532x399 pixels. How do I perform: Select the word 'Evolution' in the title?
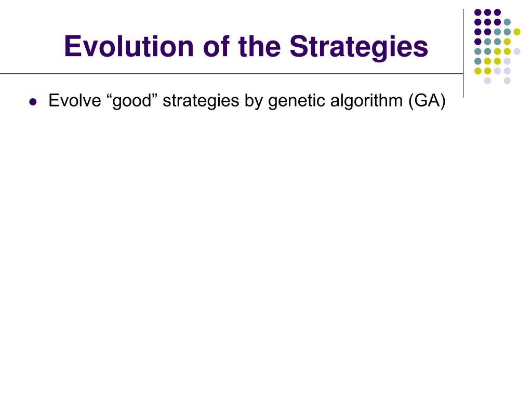point(129,46)
